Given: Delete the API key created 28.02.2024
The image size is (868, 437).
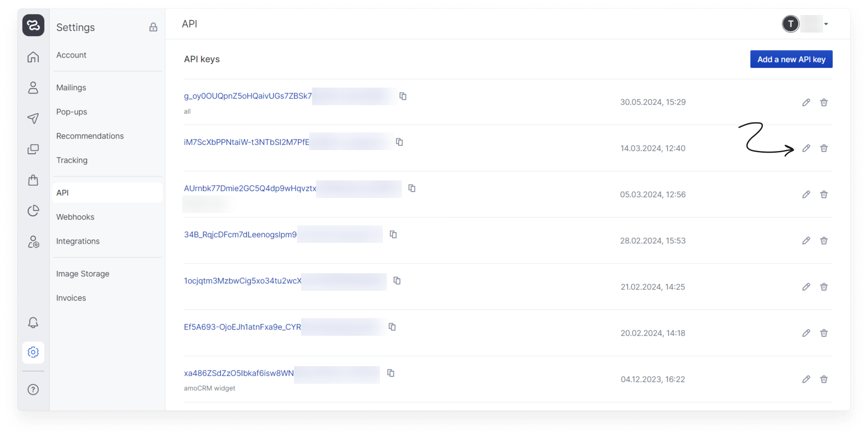Looking at the screenshot, I should pos(824,241).
